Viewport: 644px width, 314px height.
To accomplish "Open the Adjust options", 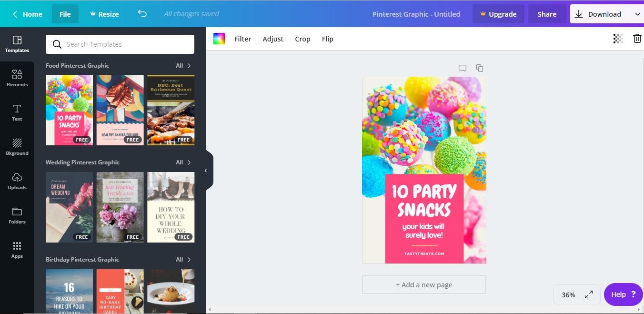I will coord(273,39).
